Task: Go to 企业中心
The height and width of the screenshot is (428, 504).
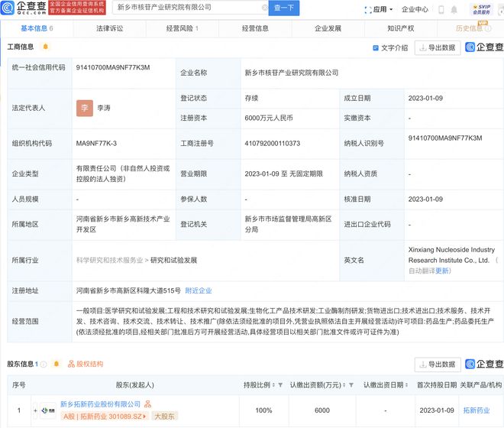Action: pyautogui.click(x=415, y=10)
